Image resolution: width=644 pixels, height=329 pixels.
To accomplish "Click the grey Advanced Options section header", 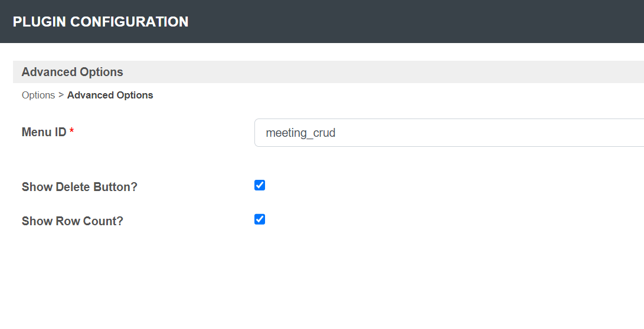I will [73, 72].
